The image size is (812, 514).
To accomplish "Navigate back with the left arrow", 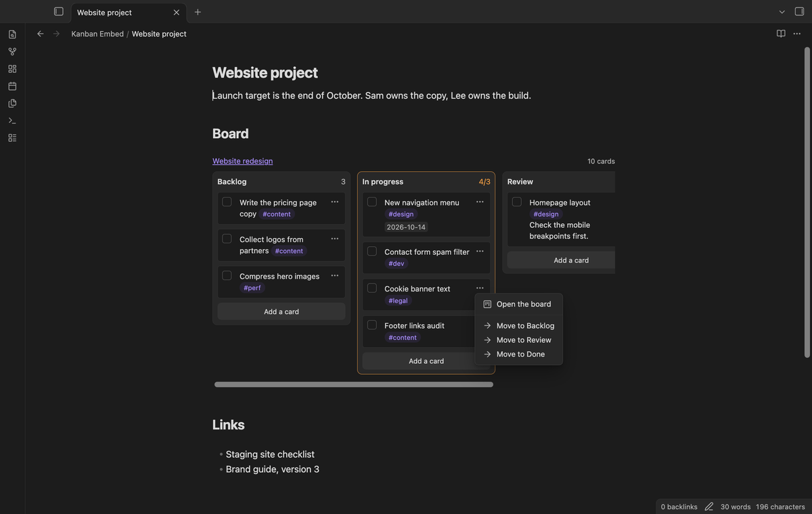I will pyautogui.click(x=40, y=34).
